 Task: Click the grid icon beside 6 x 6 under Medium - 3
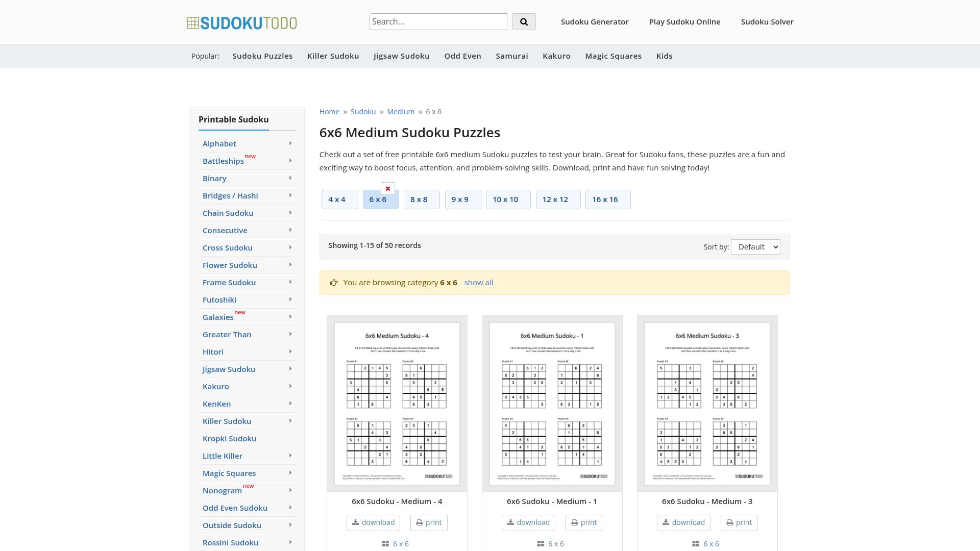click(x=696, y=544)
